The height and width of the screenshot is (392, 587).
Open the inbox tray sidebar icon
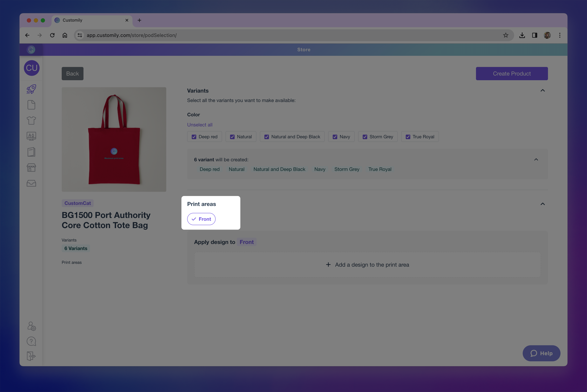pos(31,183)
